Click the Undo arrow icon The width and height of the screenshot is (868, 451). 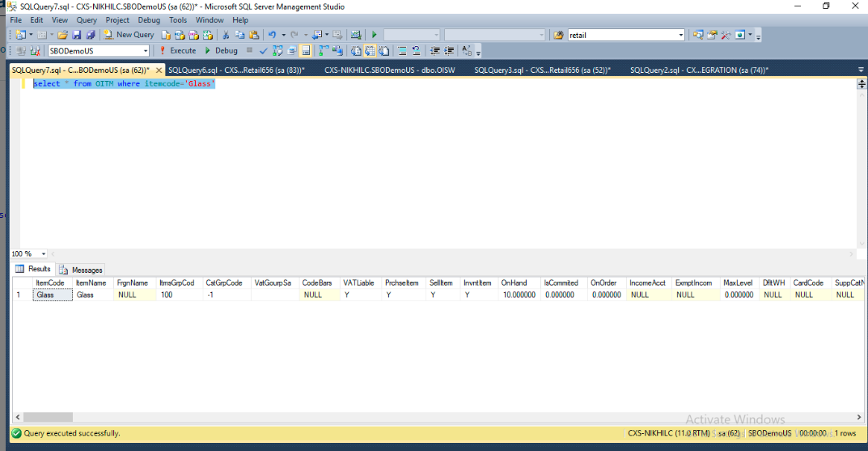coord(272,35)
